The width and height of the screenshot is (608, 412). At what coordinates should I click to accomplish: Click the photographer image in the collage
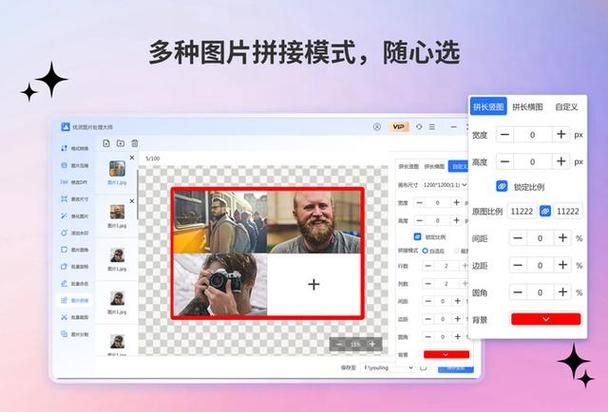coord(221,284)
